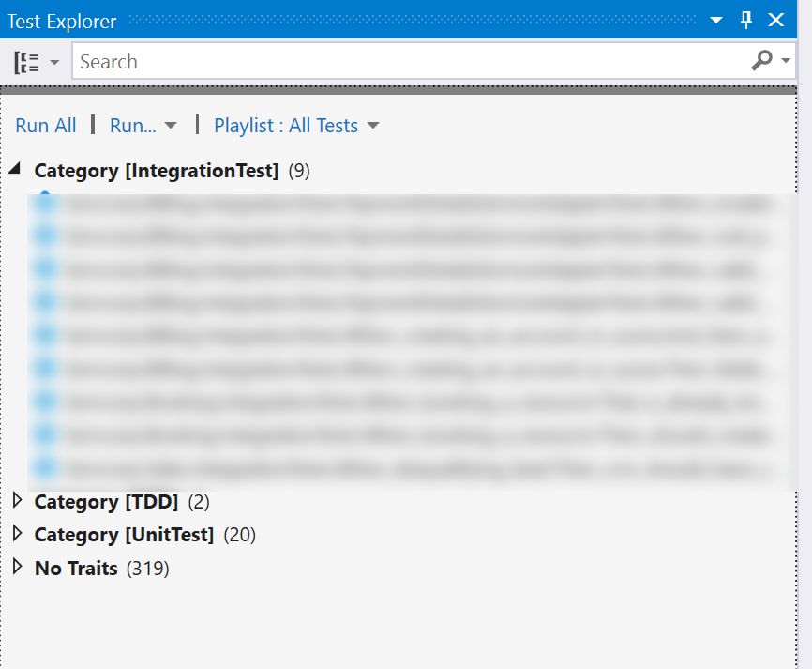Close the Test Explorer panel
The height and width of the screenshot is (669, 812).
click(776, 21)
